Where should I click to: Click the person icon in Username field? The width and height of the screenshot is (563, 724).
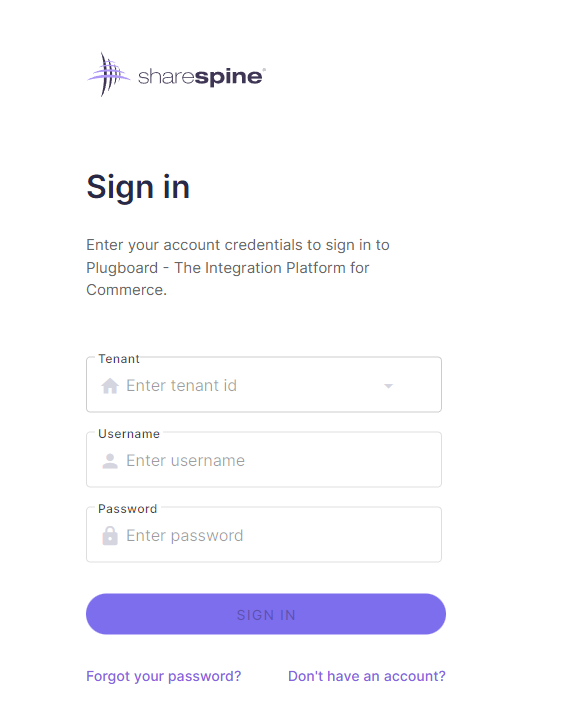coord(110,461)
